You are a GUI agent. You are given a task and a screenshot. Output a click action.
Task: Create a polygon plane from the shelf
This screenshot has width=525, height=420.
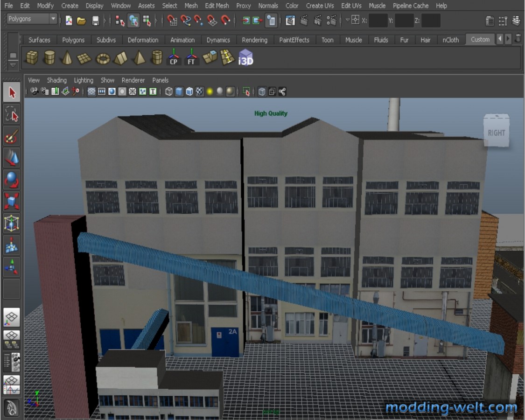(x=84, y=58)
